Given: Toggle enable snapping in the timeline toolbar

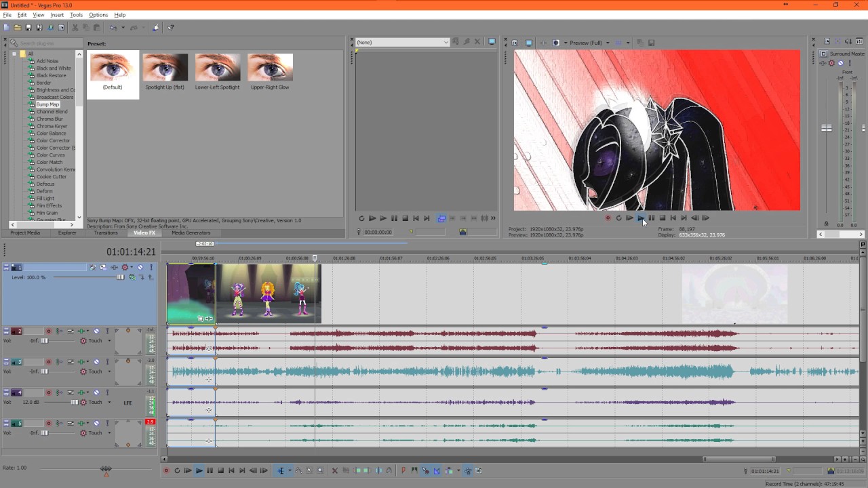Looking at the screenshot, I should [425, 470].
